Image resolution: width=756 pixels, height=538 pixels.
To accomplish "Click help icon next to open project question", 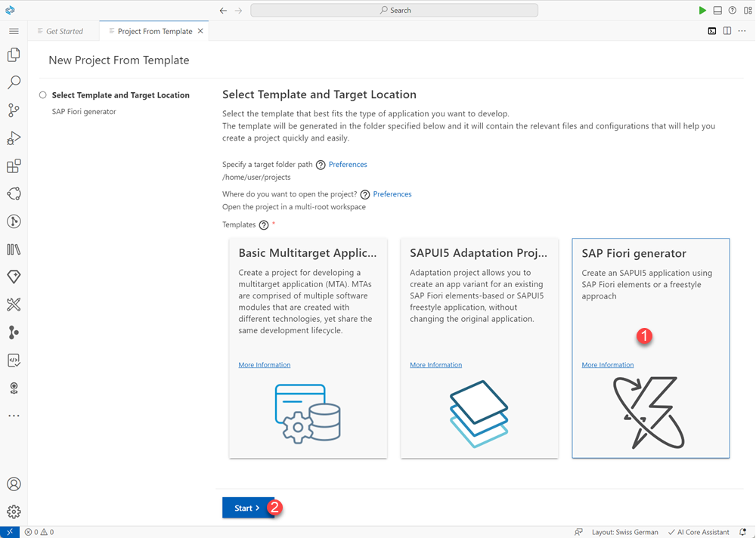I will click(x=365, y=195).
